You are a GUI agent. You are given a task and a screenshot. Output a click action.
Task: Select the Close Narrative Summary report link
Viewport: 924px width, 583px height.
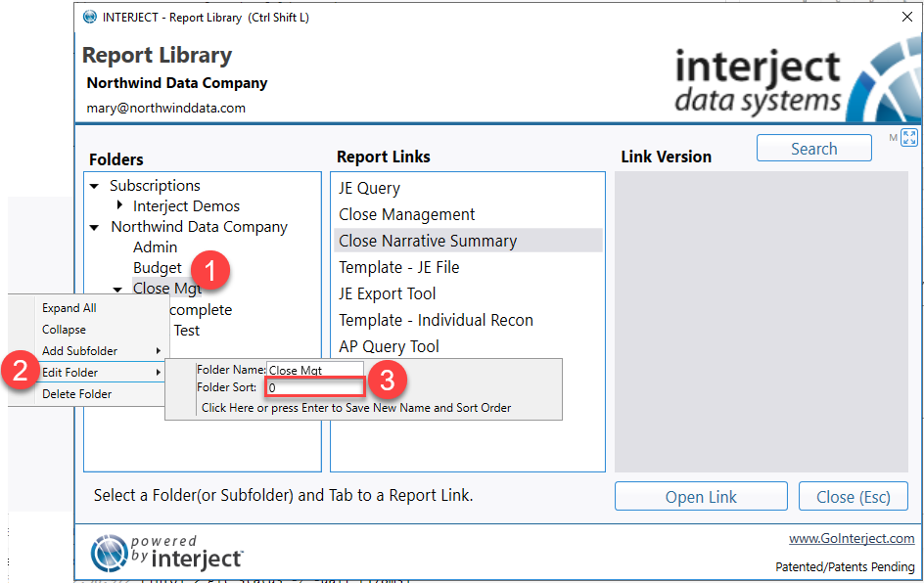point(468,241)
